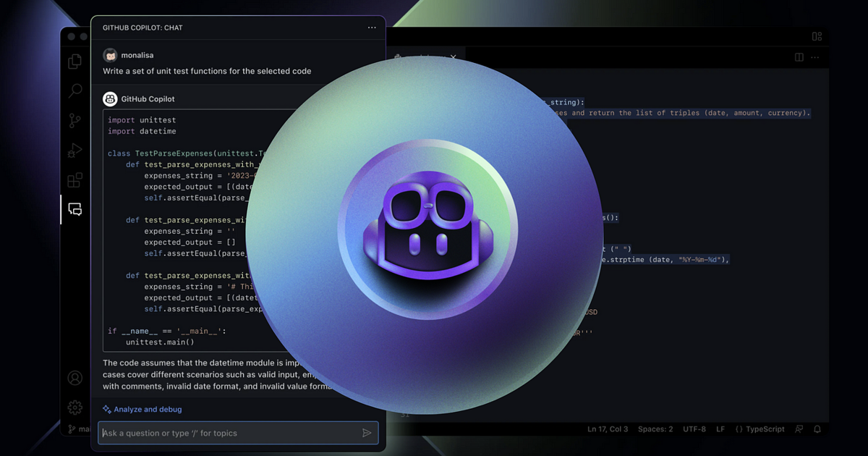Click the Analyze and debug suggestion
The height and width of the screenshot is (456, 868).
pos(142,409)
